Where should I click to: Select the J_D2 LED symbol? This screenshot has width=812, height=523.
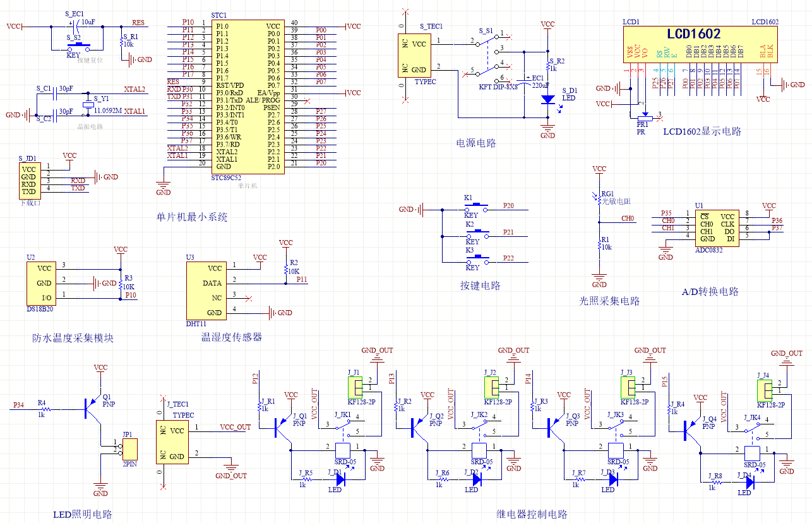click(477, 479)
